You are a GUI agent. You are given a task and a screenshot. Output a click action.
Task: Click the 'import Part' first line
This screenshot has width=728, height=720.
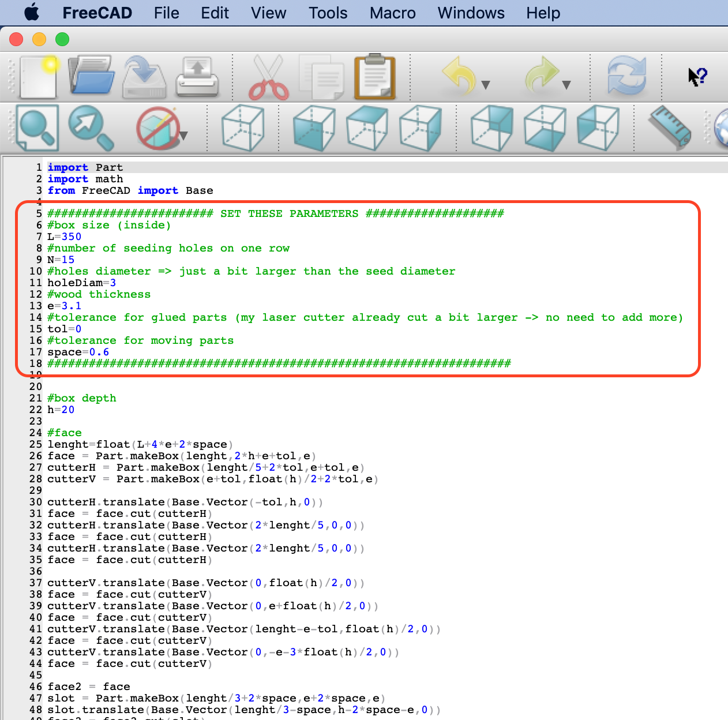[85, 167]
